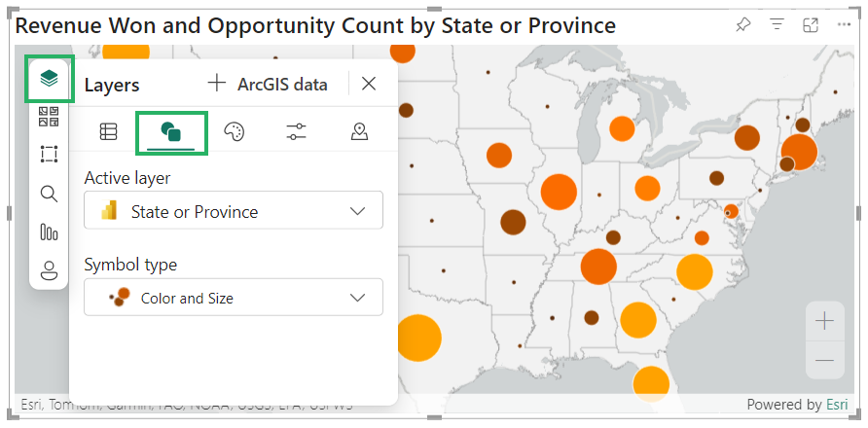Add ArcGIS data to map
Screen dimensions: 868x428
(x=268, y=85)
